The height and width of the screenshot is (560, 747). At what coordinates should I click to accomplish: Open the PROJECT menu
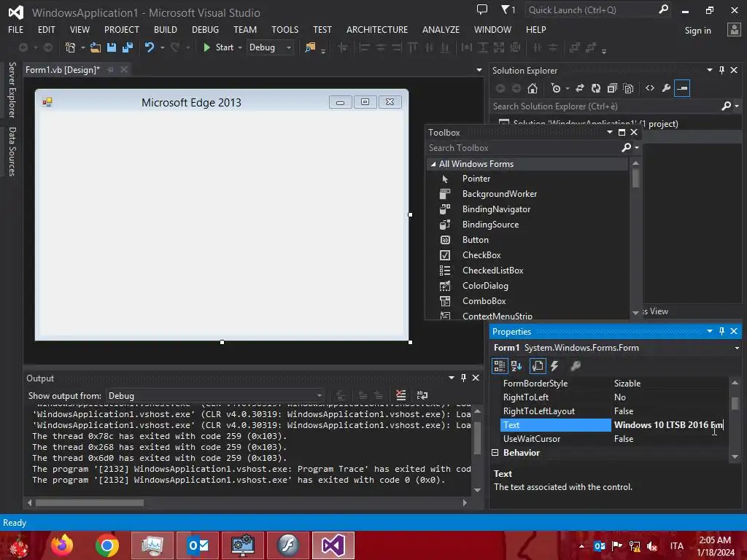coord(122,29)
